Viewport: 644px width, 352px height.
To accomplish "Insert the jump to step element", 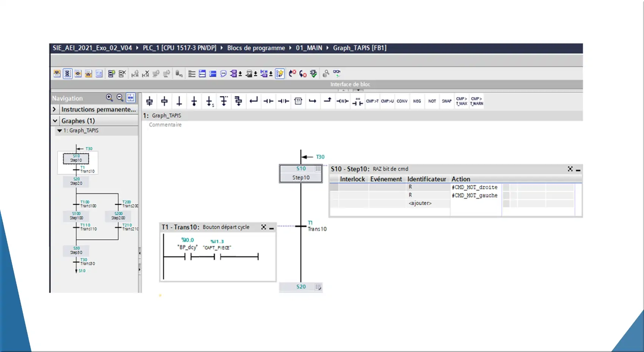I will tap(209, 101).
